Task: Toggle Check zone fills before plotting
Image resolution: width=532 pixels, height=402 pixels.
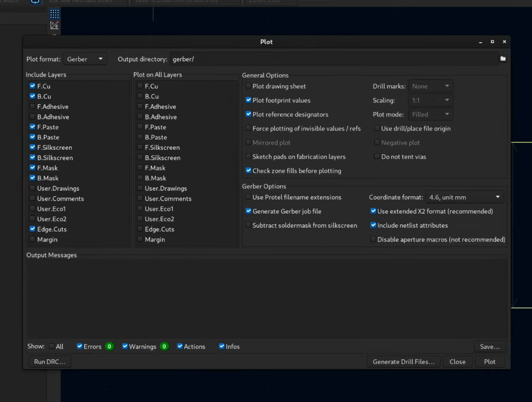Action: [248, 171]
